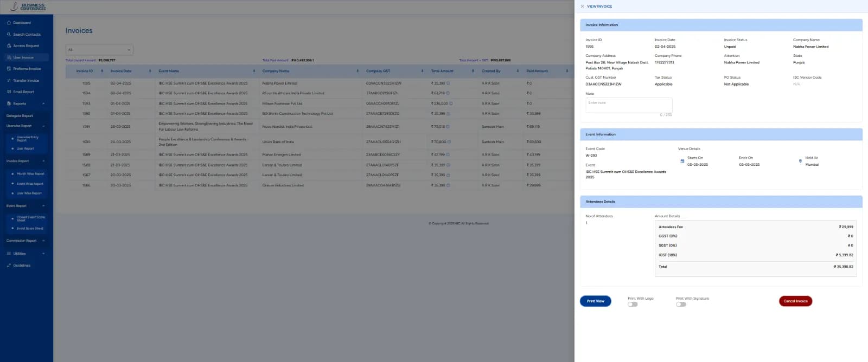
Task: Open Month Wise Report item
Action: [x=30, y=174]
